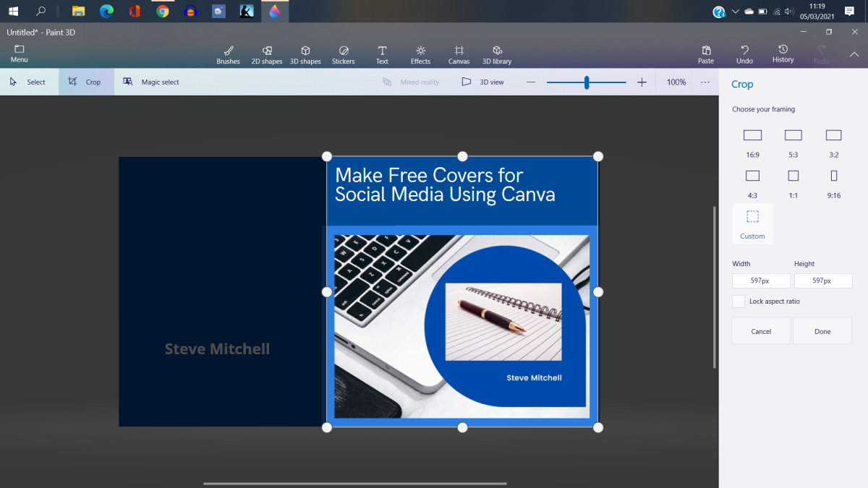Open the Stickers panel
The width and height of the screenshot is (868, 488).
[x=344, y=53]
